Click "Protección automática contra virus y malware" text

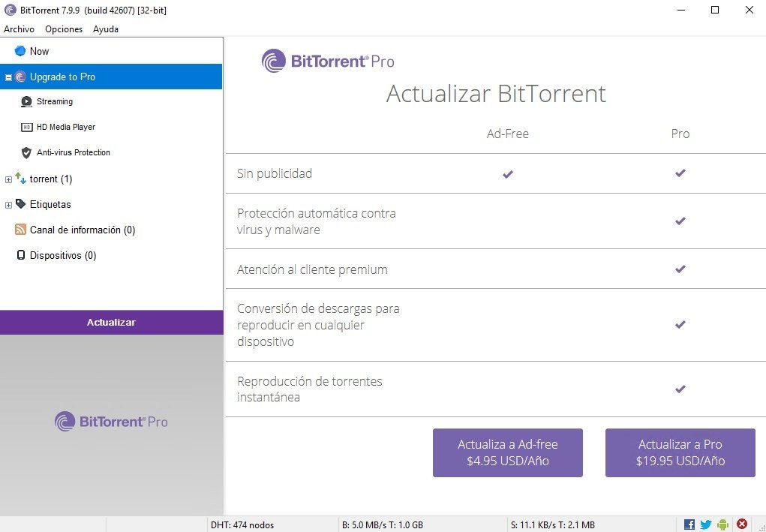coord(316,221)
